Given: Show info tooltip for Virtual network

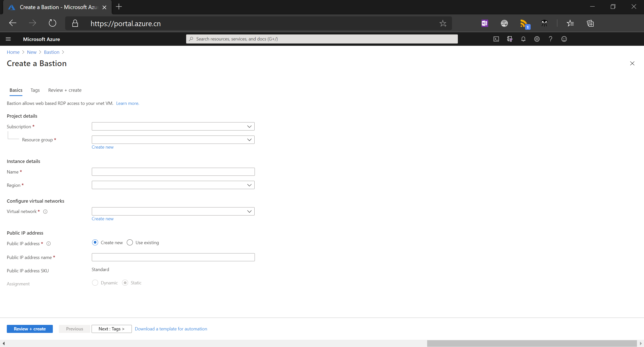Looking at the screenshot, I should [x=45, y=212].
